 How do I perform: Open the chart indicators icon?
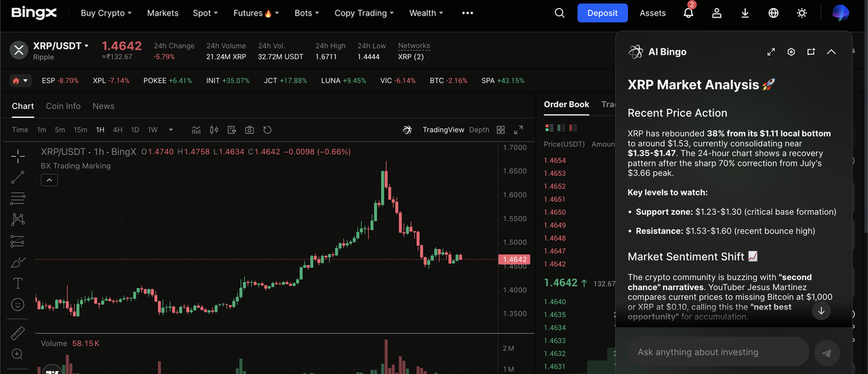tap(197, 130)
